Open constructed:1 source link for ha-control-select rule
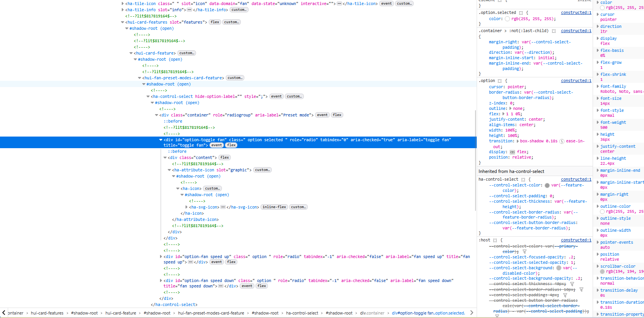This screenshot has width=644, height=318. tap(576, 180)
